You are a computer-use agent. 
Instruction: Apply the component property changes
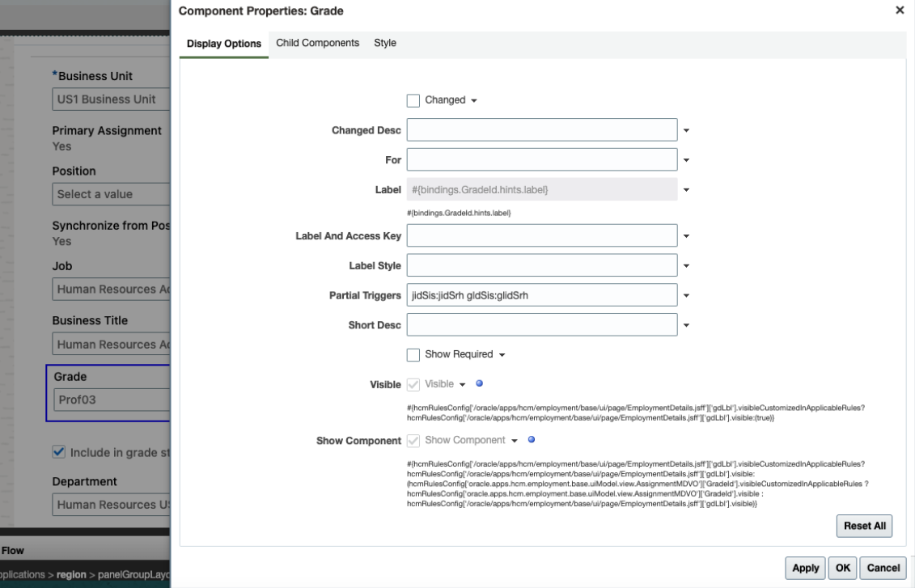(805, 568)
